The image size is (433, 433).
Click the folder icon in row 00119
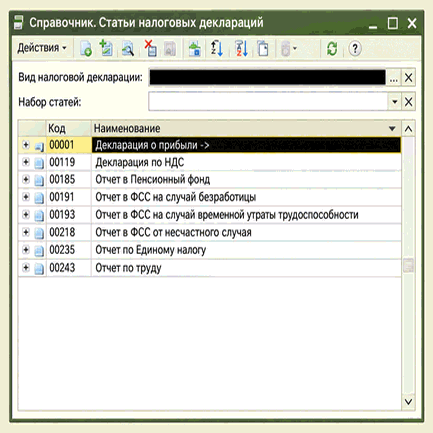point(39,163)
